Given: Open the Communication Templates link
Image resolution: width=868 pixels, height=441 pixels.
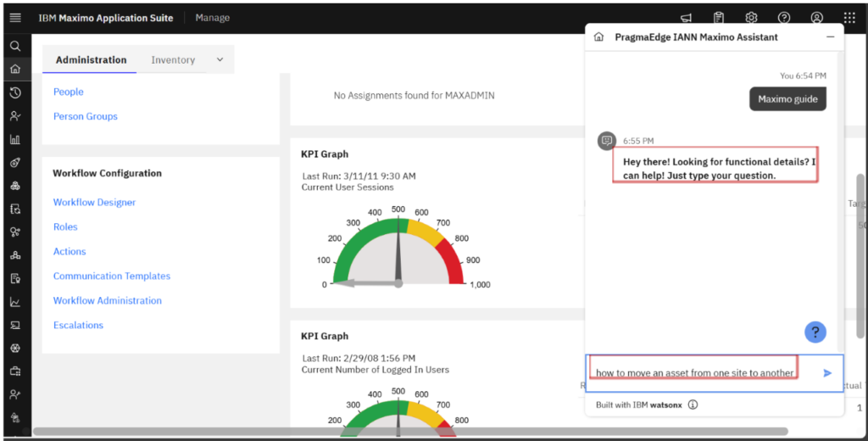Looking at the screenshot, I should pos(111,276).
